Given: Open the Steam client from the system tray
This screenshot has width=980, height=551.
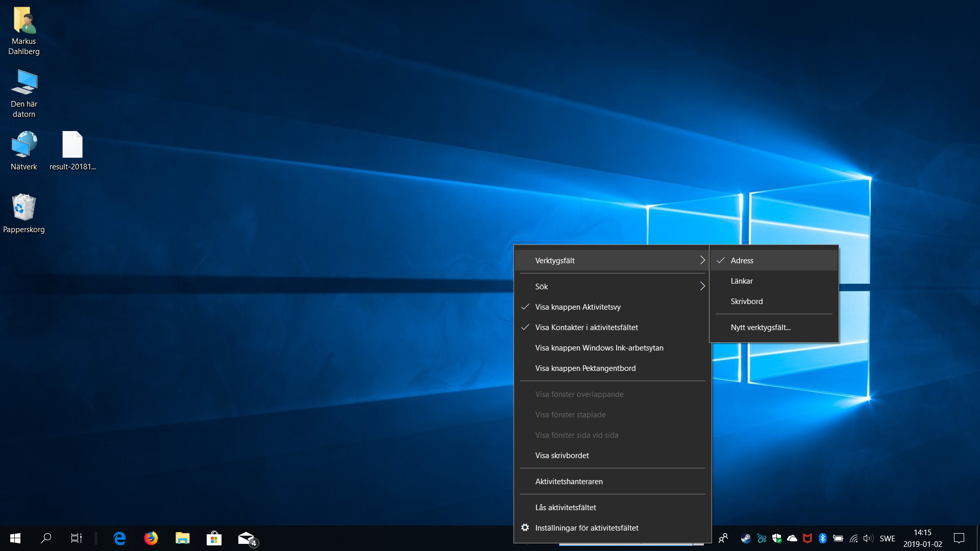Looking at the screenshot, I should point(746,538).
